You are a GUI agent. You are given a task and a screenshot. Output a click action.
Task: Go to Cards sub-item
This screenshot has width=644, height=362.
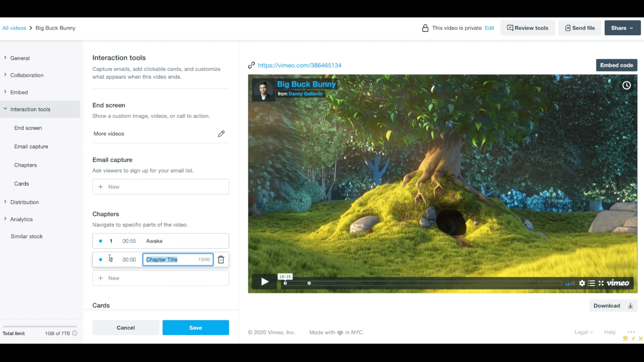pyautogui.click(x=22, y=183)
